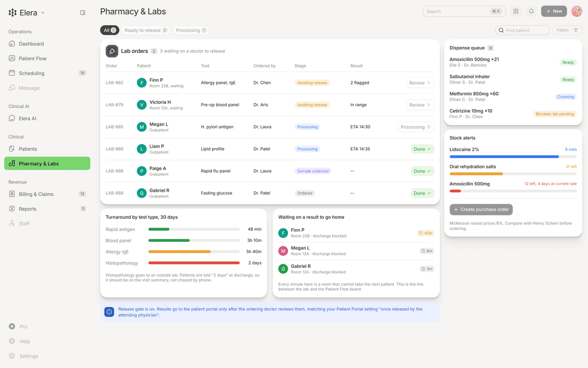The image size is (588, 368).
Task: Switch to Ready to release tab
Action: [146, 30]
